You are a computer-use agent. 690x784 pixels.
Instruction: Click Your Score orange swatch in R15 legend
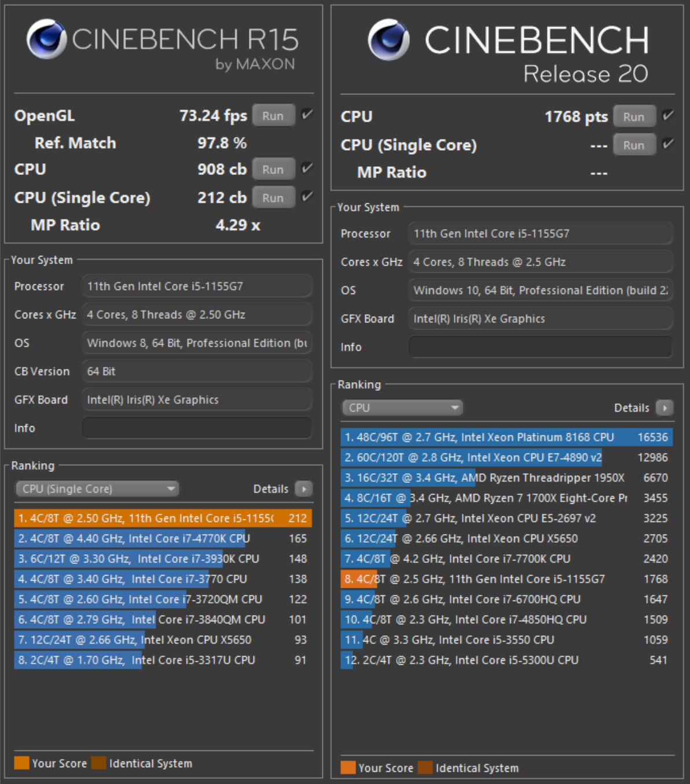coord(21,763)
